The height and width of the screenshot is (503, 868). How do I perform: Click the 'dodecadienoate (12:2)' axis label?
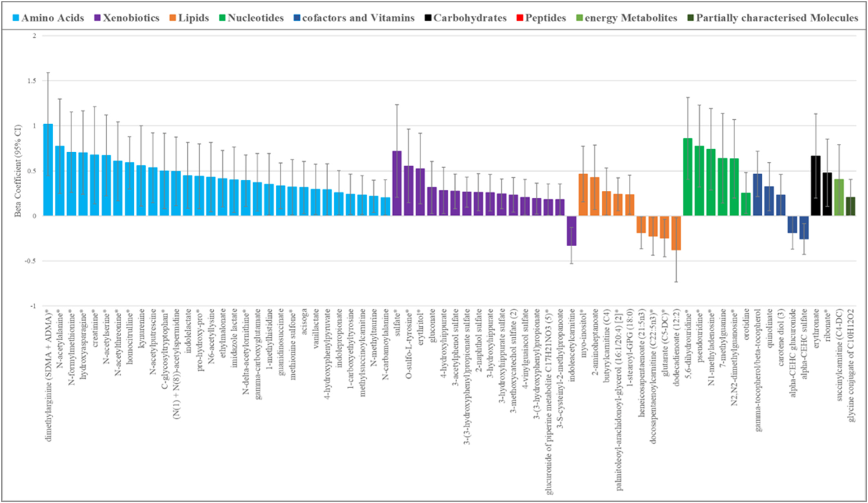click(x=676, y=347)
